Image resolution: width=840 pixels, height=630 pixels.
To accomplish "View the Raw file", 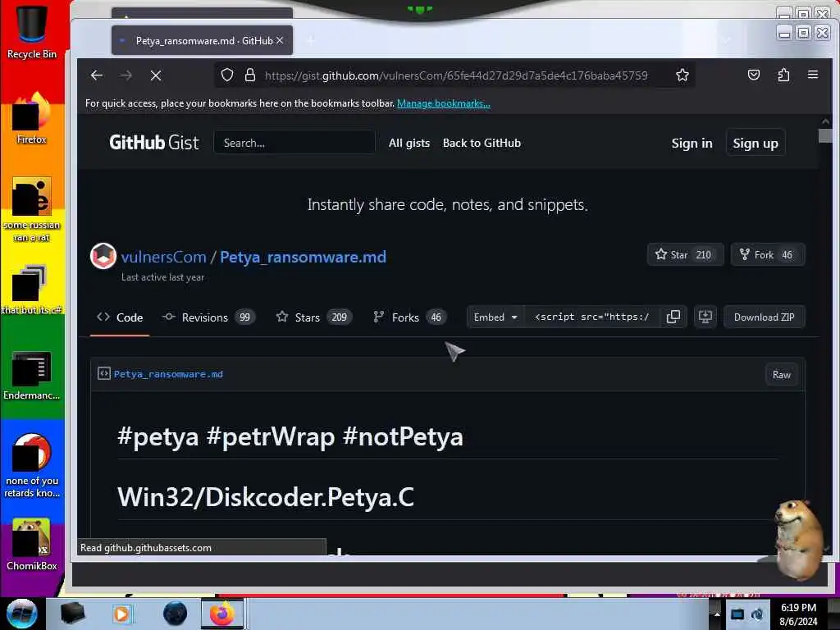I will (x=782, y=374).
